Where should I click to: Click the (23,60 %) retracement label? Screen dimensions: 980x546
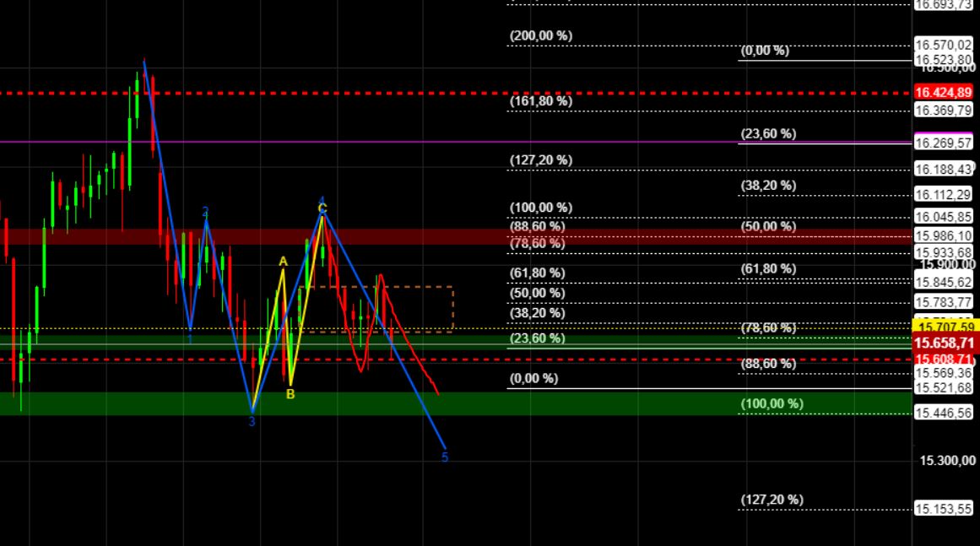click(x=769, y=132)
